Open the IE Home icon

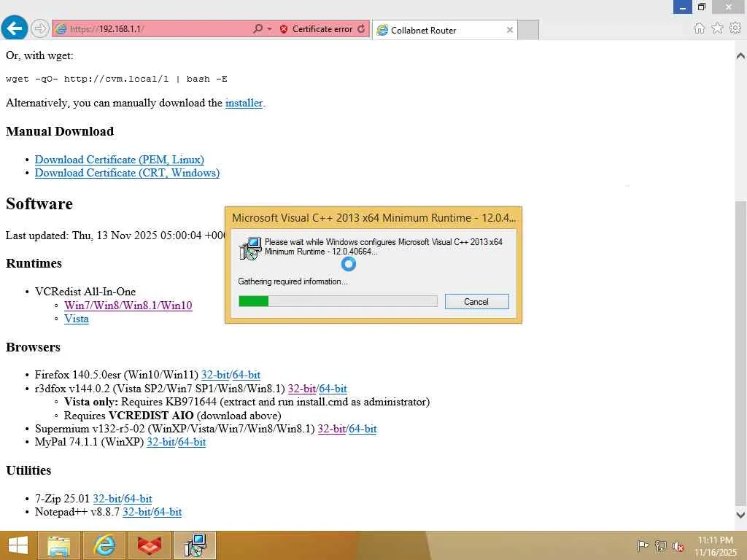(699, 28)
